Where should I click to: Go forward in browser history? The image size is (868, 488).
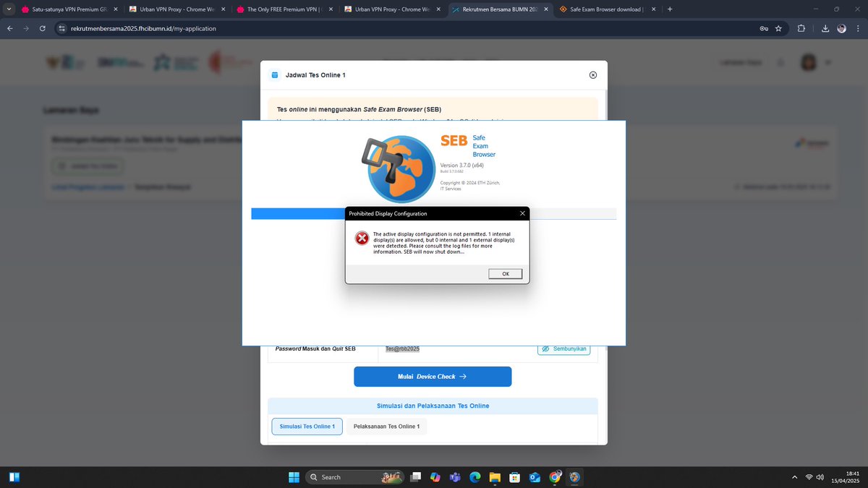point(27,28)
